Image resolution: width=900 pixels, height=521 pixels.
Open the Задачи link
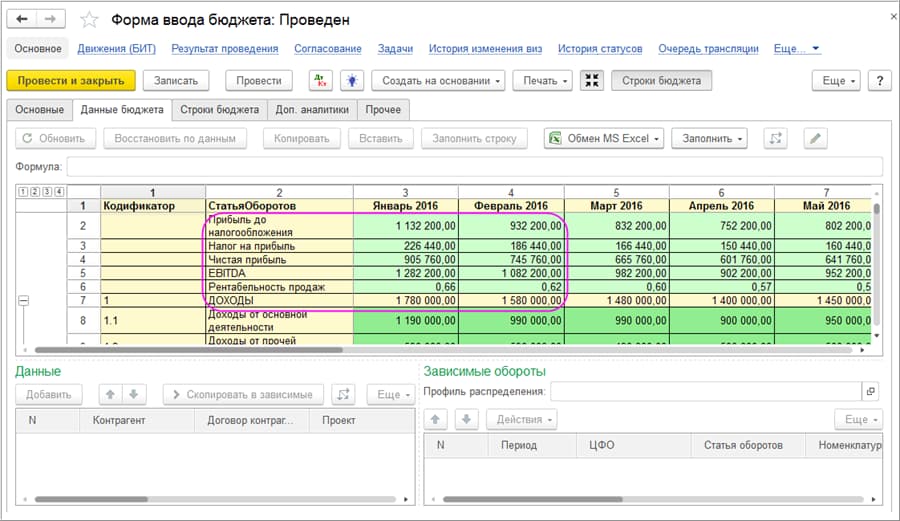(x=395, y=49)
